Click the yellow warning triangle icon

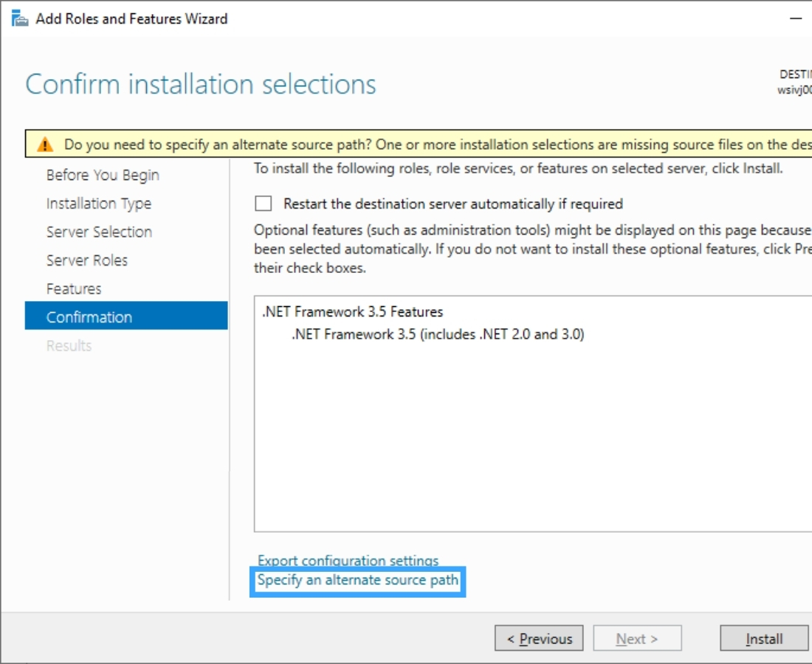(46, 145)
